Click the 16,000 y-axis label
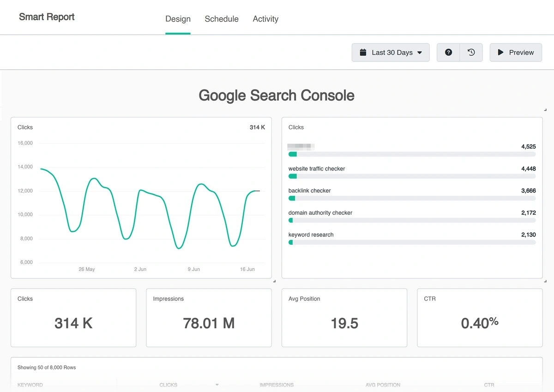 (x=25, y=143)
